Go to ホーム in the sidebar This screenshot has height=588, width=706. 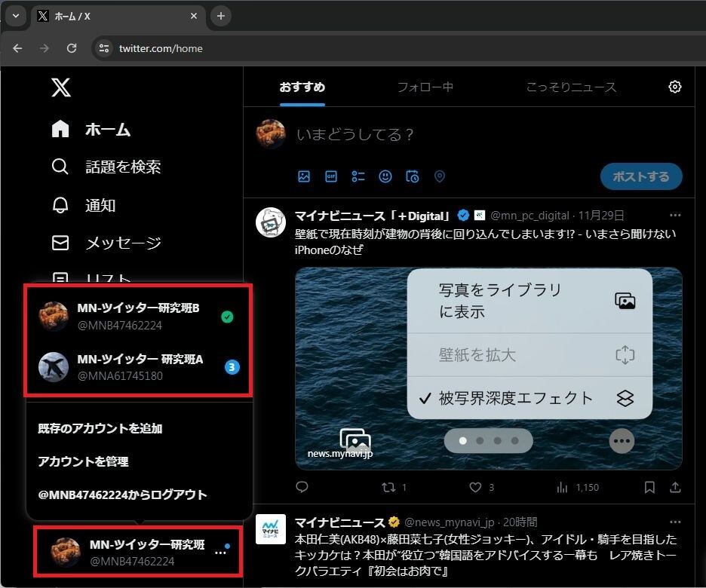pos(91,130)
